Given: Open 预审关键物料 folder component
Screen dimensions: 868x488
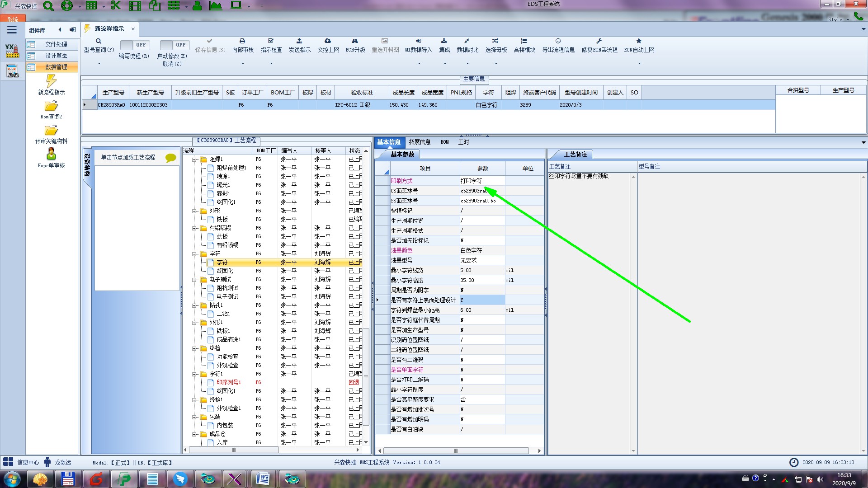Looking at the screenshot, I should coord(51,134).
